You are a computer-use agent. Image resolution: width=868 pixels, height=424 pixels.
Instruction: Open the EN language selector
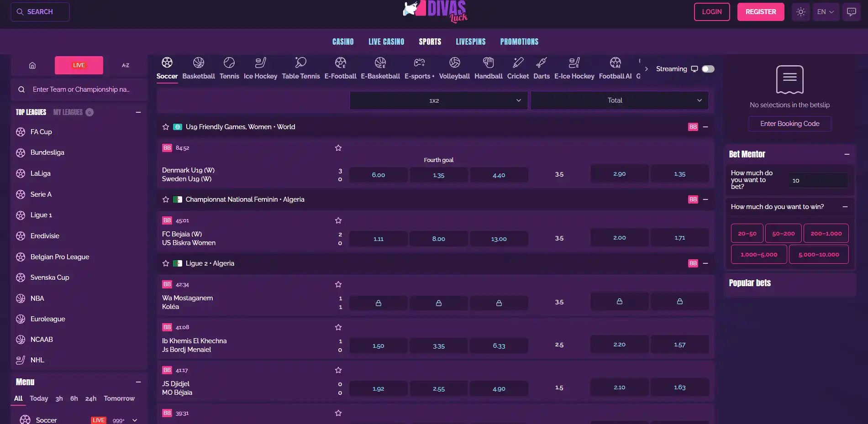826,12
